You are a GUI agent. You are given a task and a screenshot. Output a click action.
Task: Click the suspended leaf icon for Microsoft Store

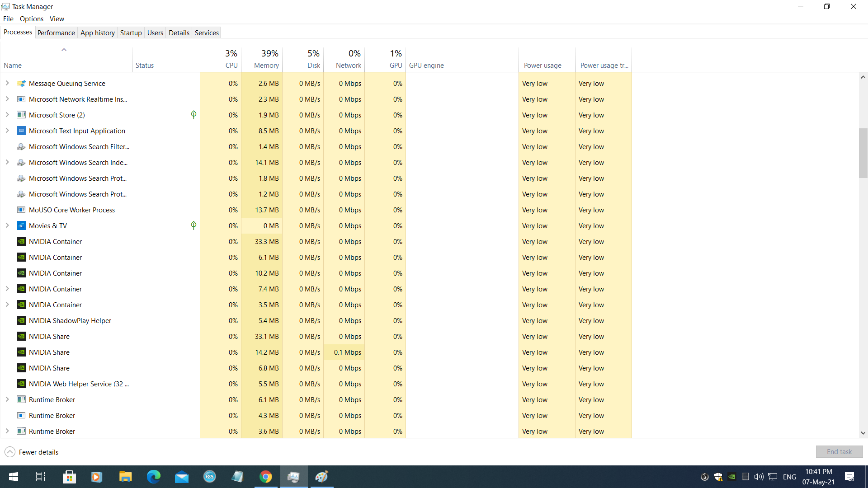[193, 115]
